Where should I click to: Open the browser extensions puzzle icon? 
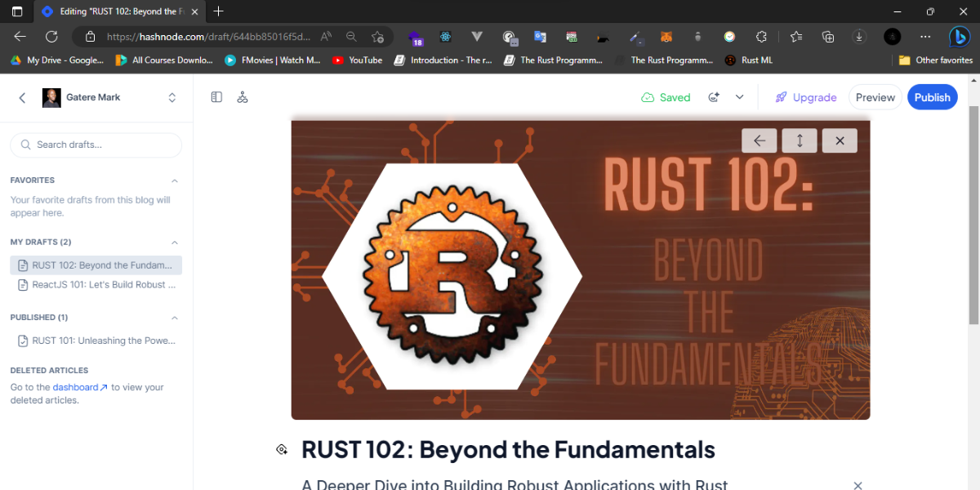[761, 37]
